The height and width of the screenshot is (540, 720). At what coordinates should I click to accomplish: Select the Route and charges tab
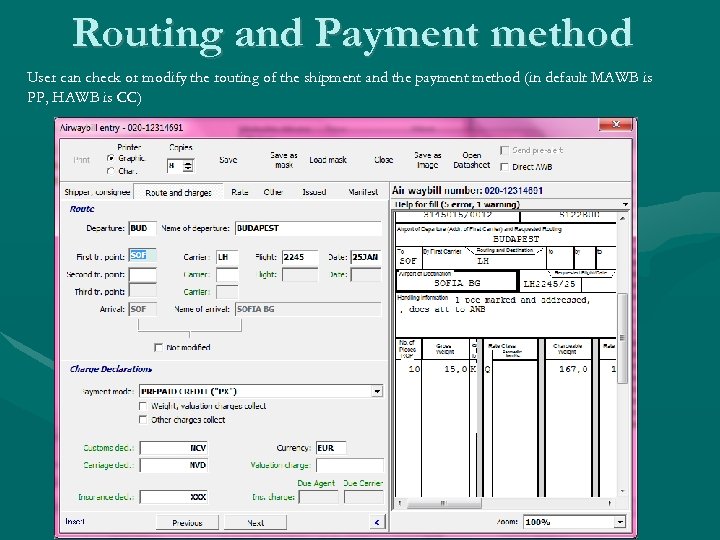coord(178,192)
